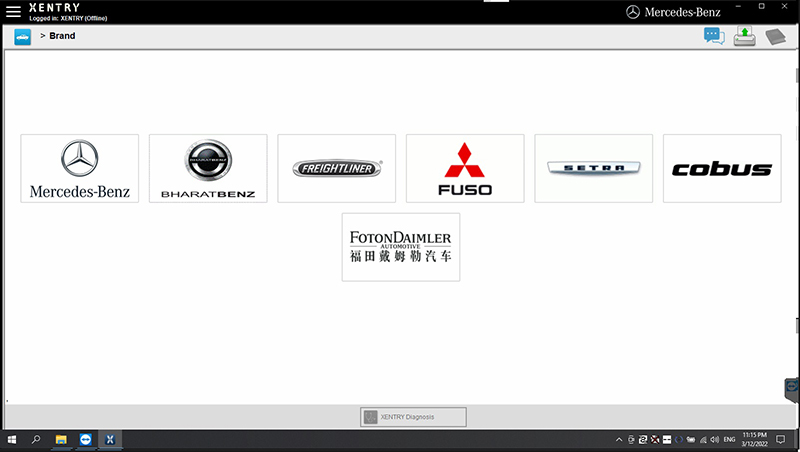Open the chat feedback icon

click(x=714, y=36)
